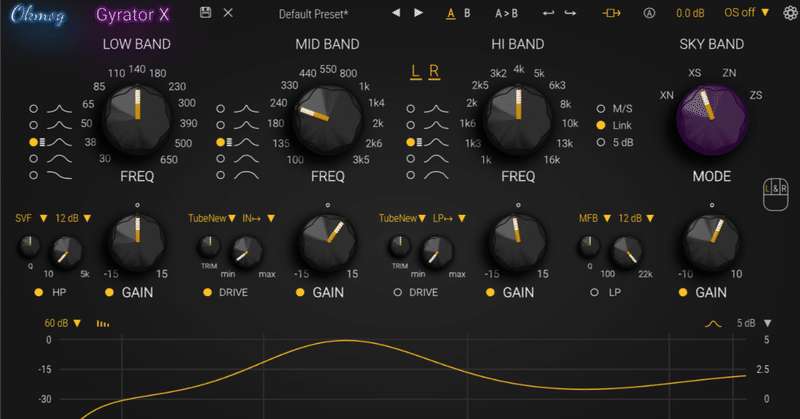Click the Sky Band GAIN knob
Image resolution: width=800 pixels, height=419 pixels.
point(711,242)
